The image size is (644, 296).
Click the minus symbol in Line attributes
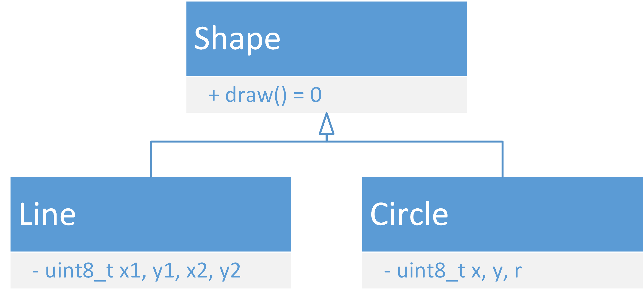click(35, 271)
